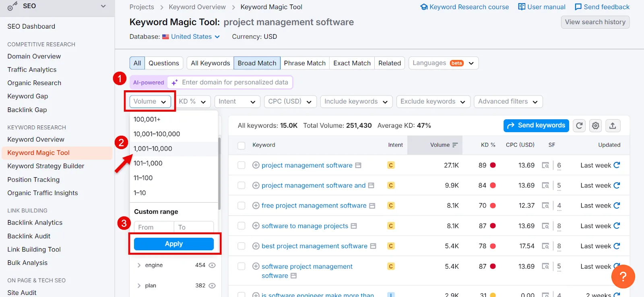644x297 pixels.
Task: Open the CPC (USD) filter dropdown
Action: 290,102
